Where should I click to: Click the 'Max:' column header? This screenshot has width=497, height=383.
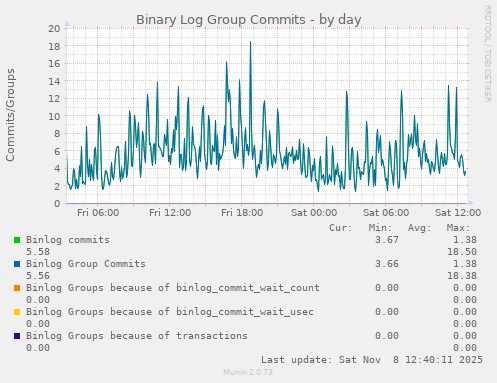click(458, 228)
